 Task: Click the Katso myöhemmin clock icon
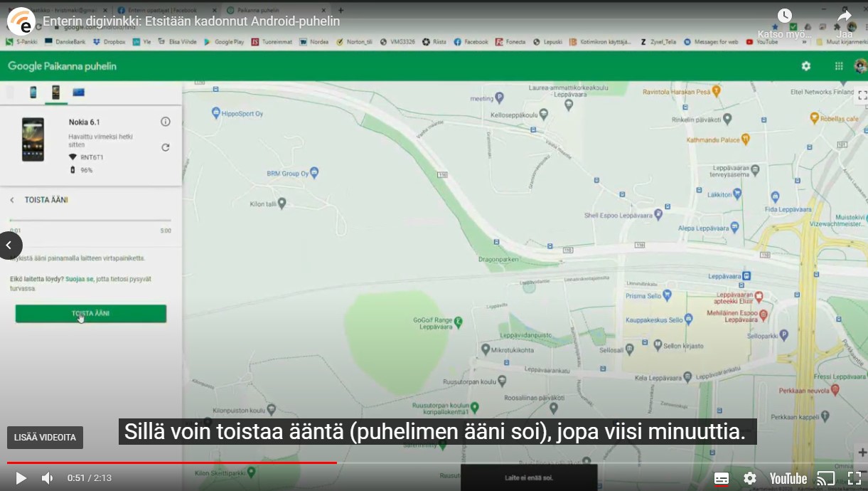point(784,16)
